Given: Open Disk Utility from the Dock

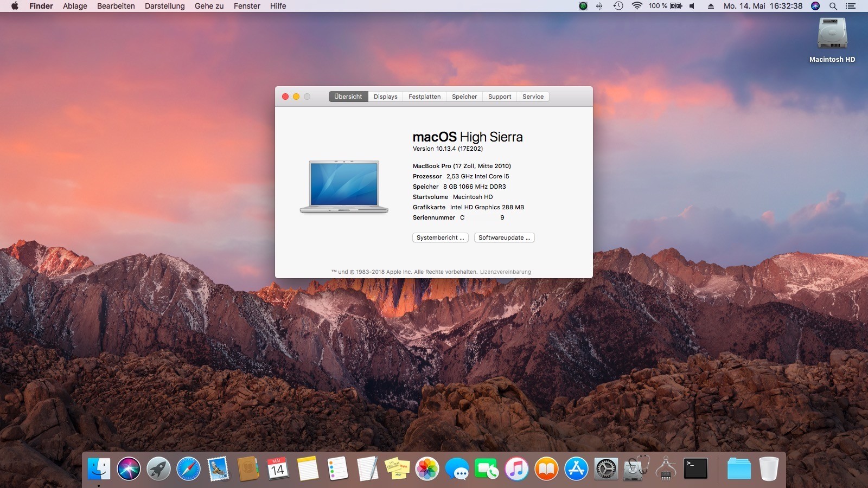Looking at the screenshot, I should tap(636, 468).
